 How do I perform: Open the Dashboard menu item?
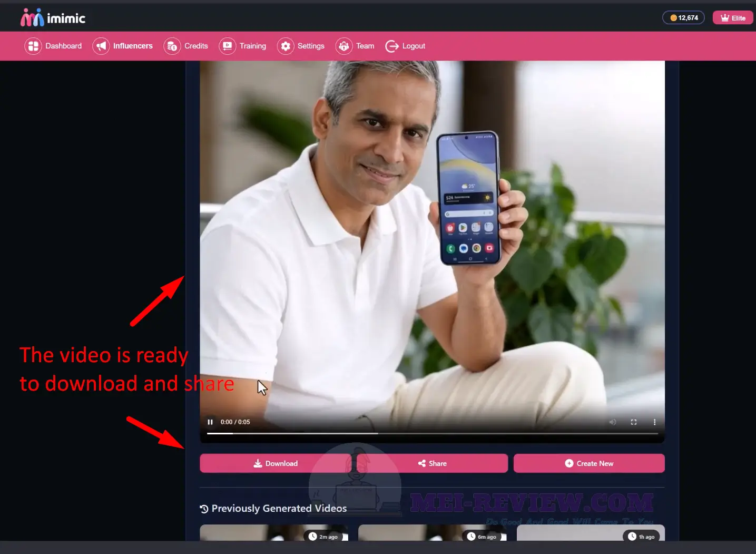tap(53, 46)
